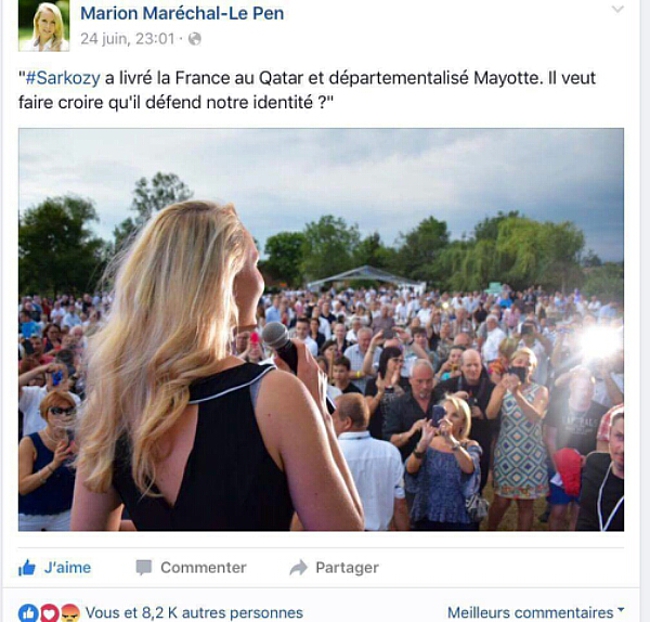This screenshot has height=622, width=650.
Task: Open Marion Maréchal-Le Pen profile picture
Action: [44, 25]
